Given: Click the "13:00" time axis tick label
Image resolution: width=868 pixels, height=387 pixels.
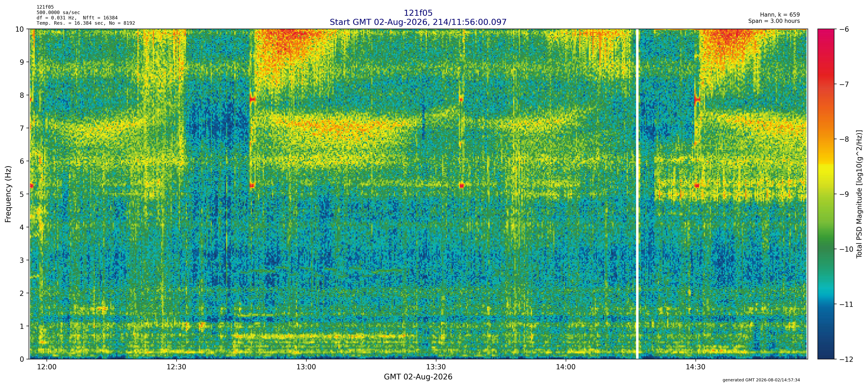Looking at the screenshot, I should coord(306,367).
